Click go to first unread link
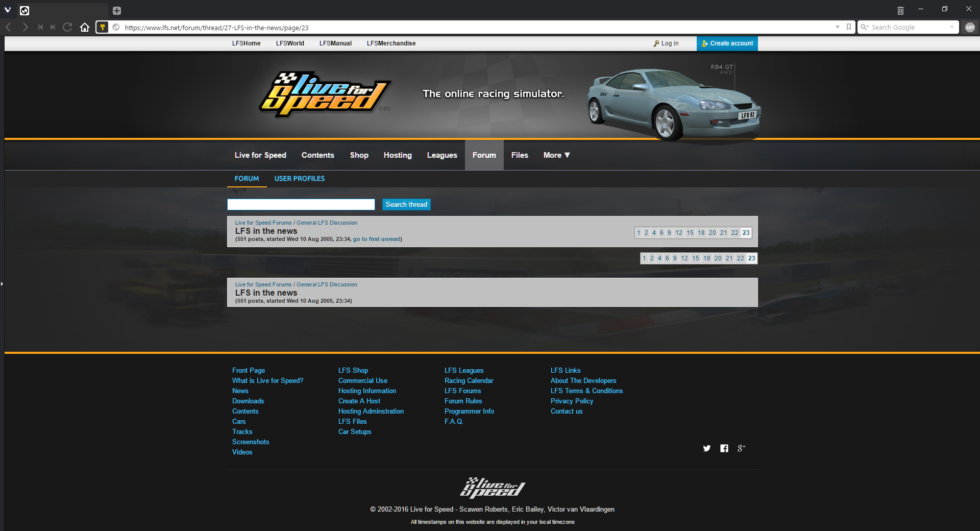 377,239
